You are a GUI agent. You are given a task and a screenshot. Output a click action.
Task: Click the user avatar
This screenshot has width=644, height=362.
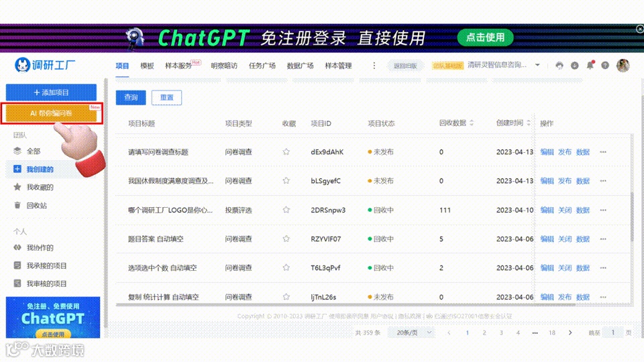[x=623, y=65]
